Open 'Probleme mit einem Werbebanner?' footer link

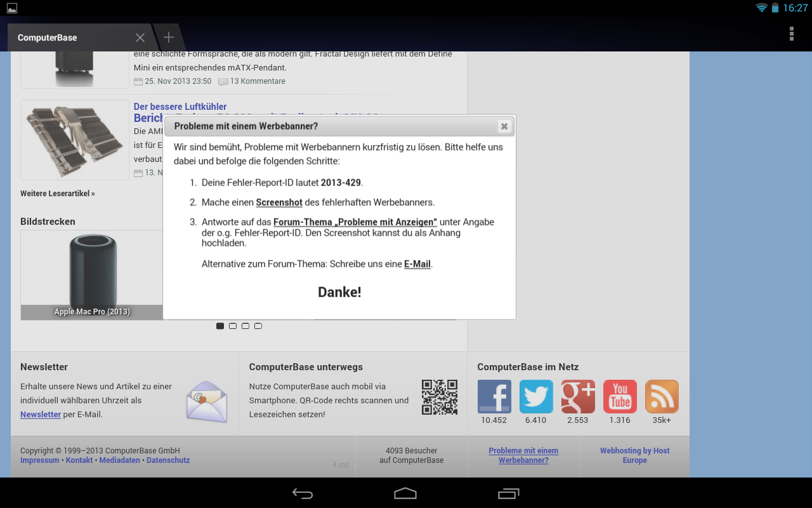point(523,455)
